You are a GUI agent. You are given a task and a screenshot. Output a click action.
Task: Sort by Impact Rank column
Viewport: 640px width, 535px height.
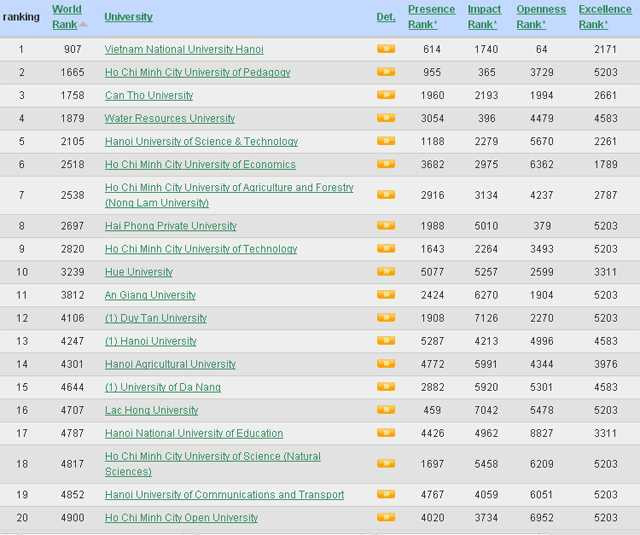click(484, 16)
